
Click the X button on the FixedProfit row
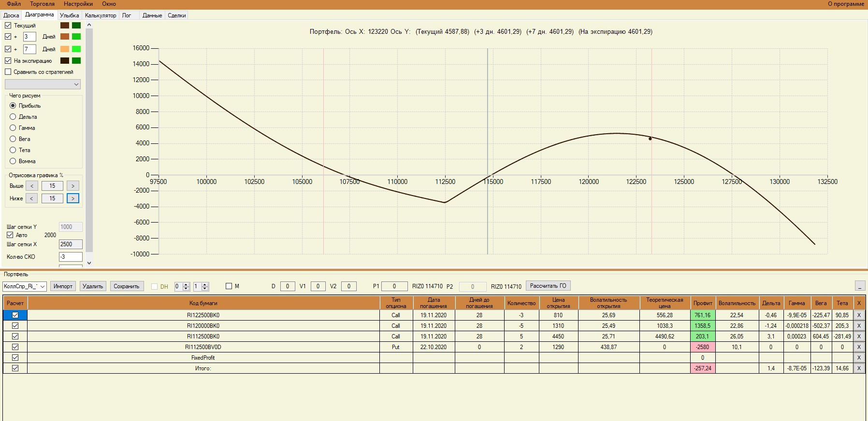click(x=859, y=358)
